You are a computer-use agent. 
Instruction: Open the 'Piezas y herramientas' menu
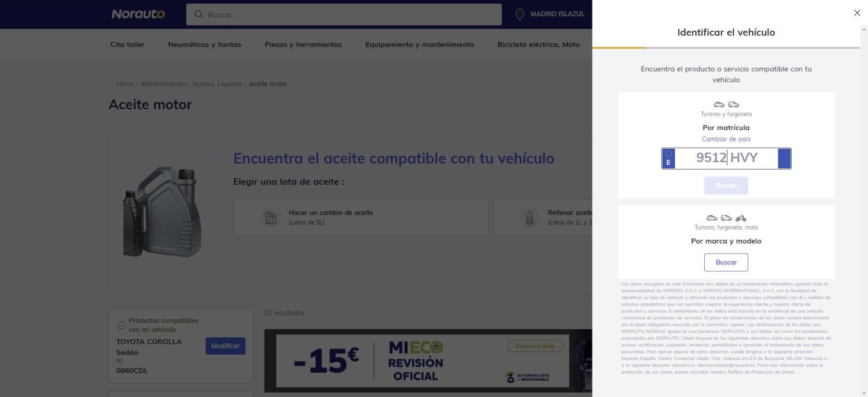tap(303, 44)
